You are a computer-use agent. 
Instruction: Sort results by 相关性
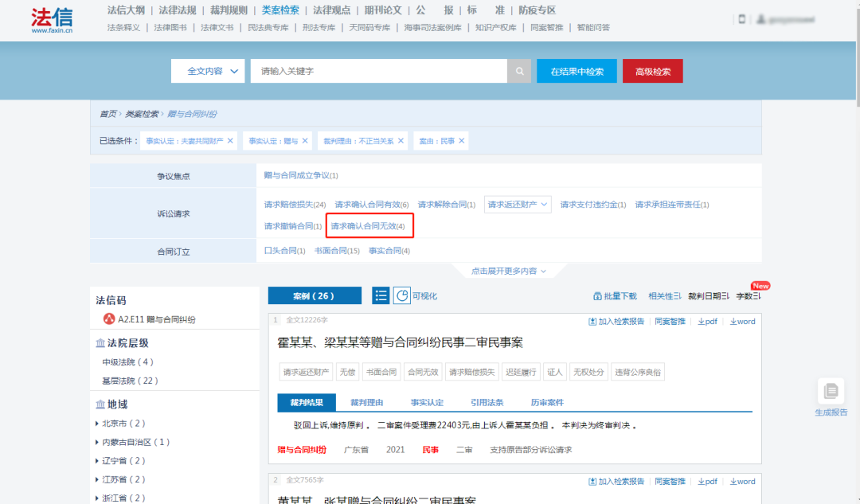665,296
